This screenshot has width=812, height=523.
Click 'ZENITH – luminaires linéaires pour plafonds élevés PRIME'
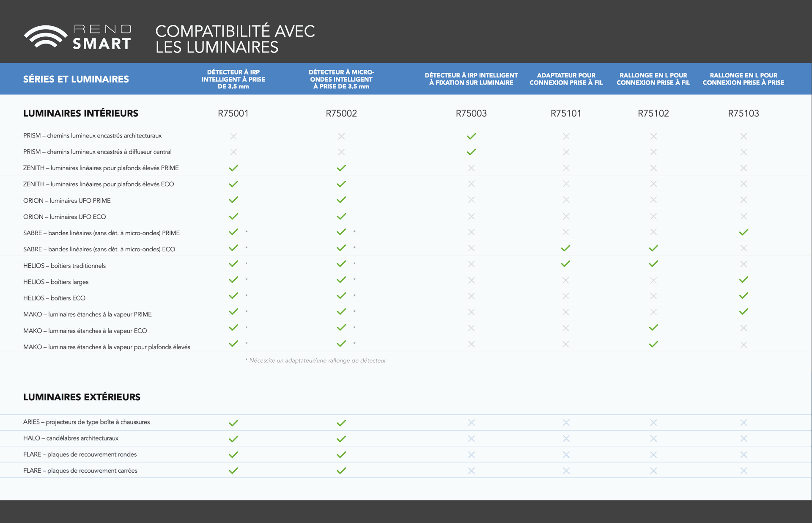click(x=101, y=168)
